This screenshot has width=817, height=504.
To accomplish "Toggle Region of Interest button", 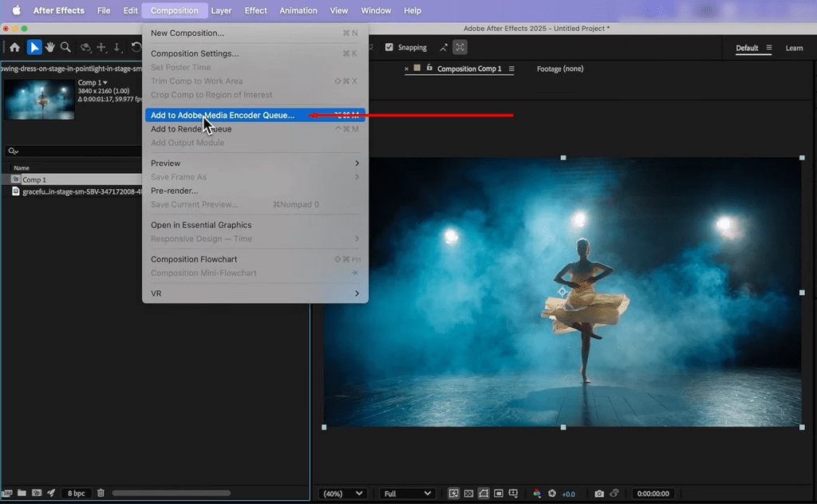I will (498, 494).
